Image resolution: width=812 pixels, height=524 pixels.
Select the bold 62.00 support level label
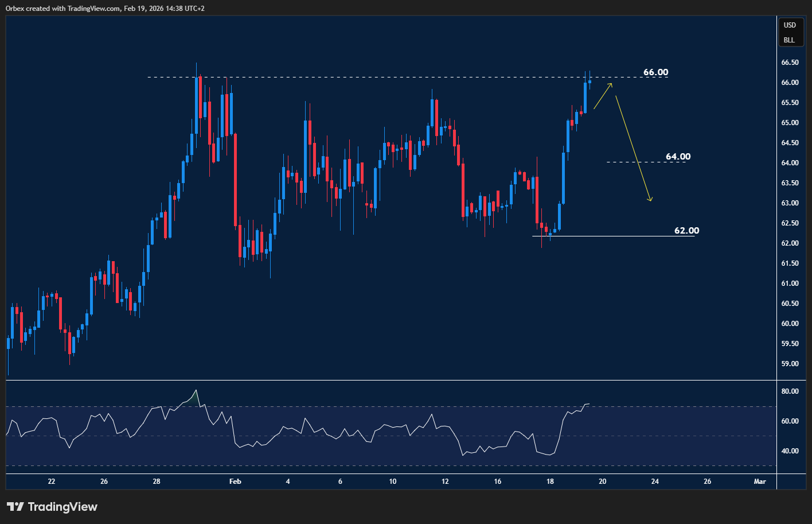coord(686,231)
